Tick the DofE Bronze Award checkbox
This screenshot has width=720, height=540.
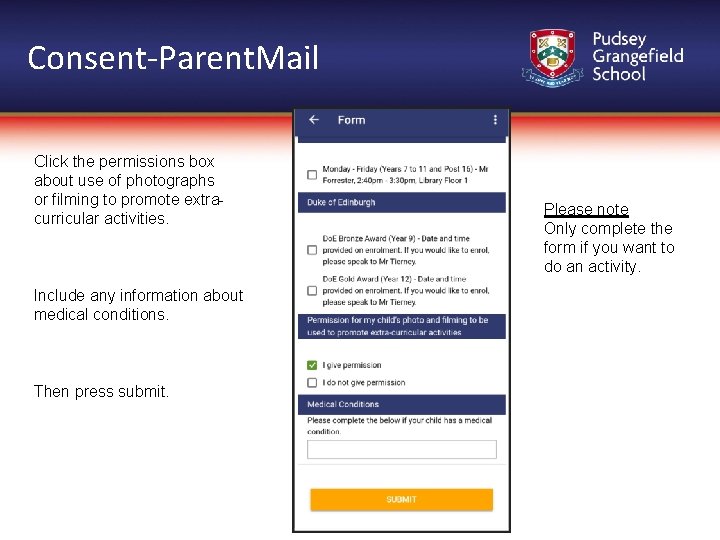point(312,250)
